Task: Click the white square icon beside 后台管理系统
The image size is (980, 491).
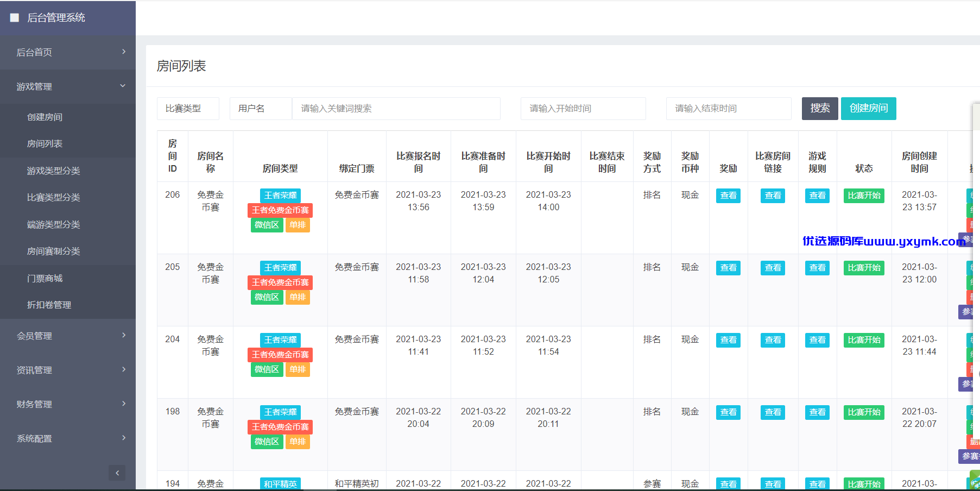Action: (x=15, y=17)
